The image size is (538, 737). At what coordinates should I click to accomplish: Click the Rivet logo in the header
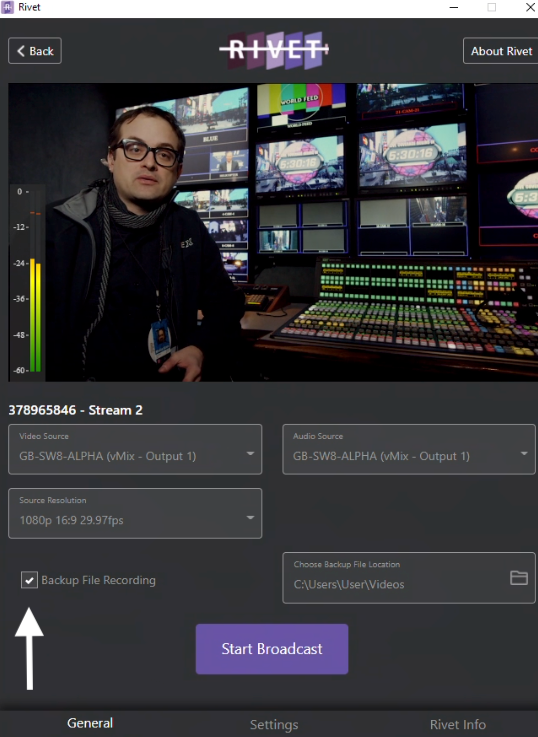point(274,50)
